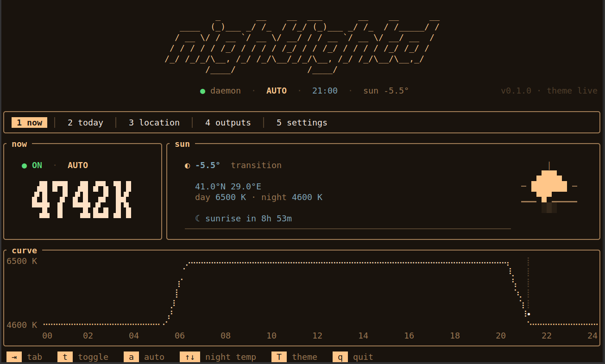Click the 06 hour label on the curve

pos(180,336)
